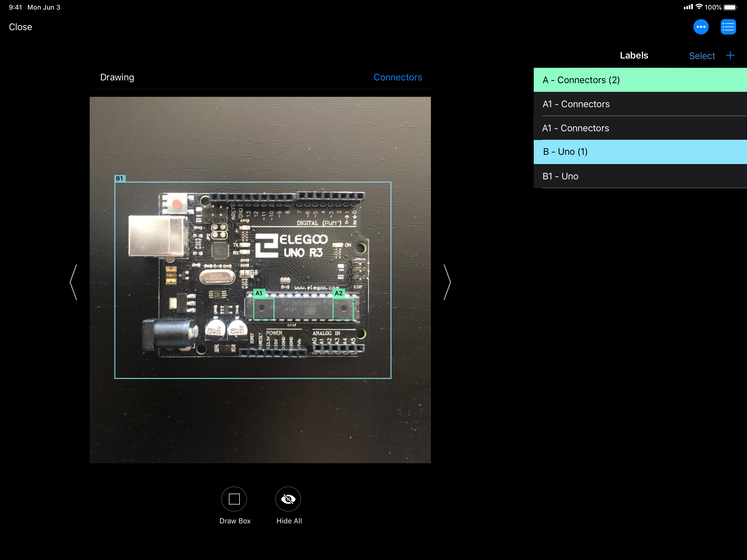Select the B1 bounding box tag
Image resolution: width=747 pixels, height=560 pixels.
119,178
